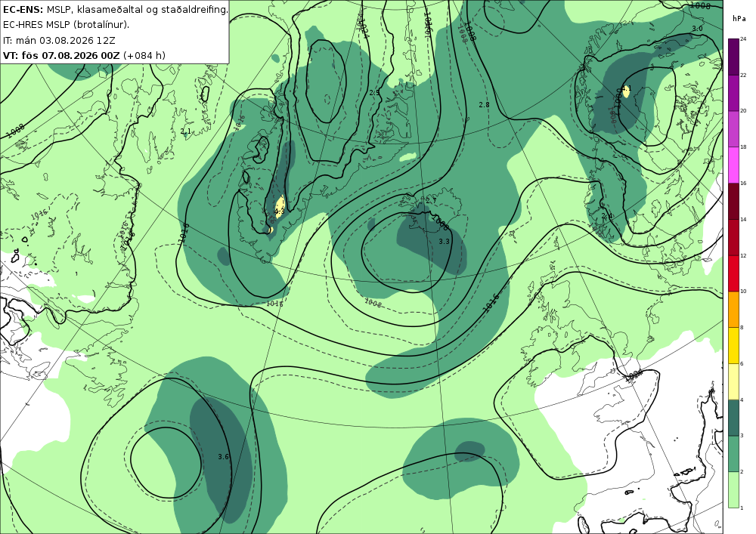Click the spread value '2.4' on the map
The height and width of the screenshot is (534, 756).
pos(606,216)
